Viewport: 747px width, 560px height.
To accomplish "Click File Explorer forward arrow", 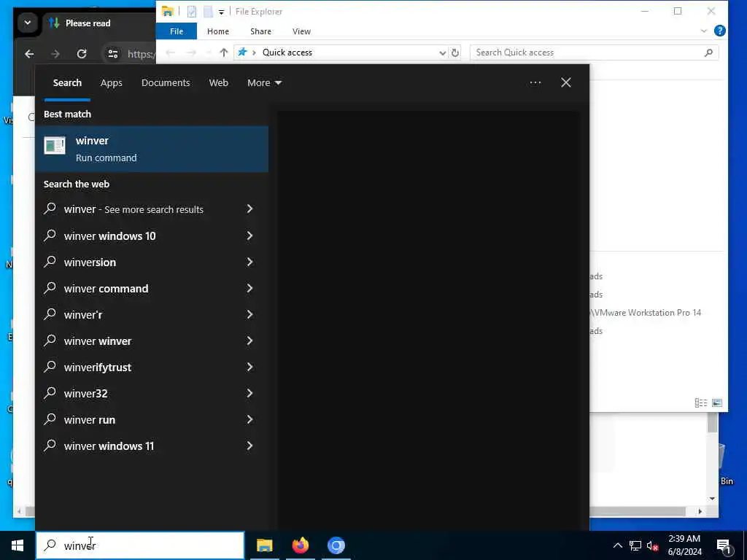I will 191,52.
